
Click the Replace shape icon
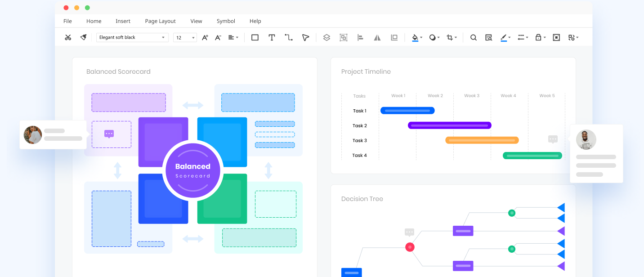tap(571, 38)
